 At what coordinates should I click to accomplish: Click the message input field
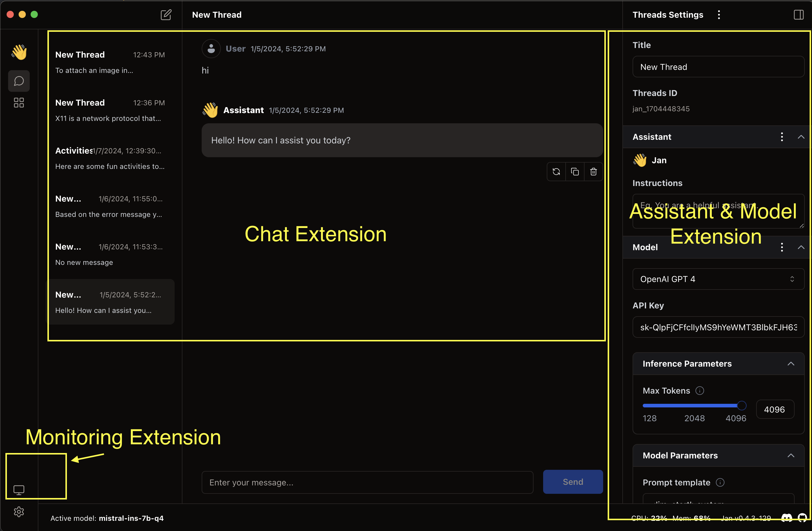point(367,482)
